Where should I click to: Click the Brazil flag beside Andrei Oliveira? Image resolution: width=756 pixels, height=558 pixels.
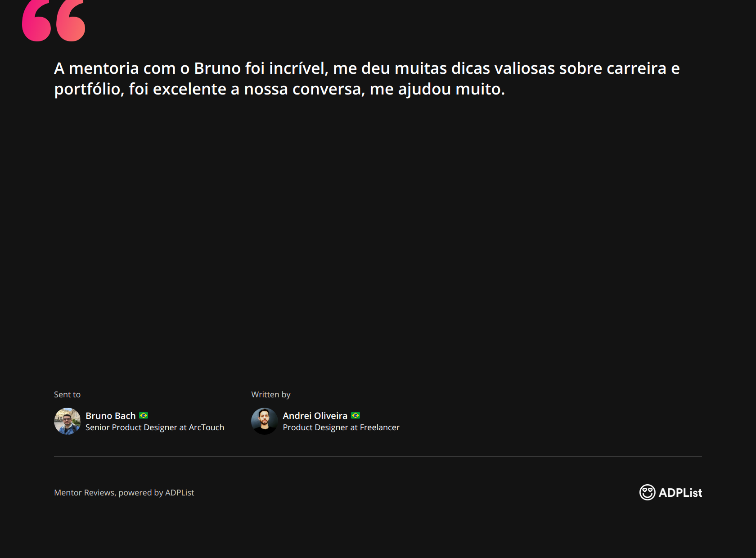point(355,415)
